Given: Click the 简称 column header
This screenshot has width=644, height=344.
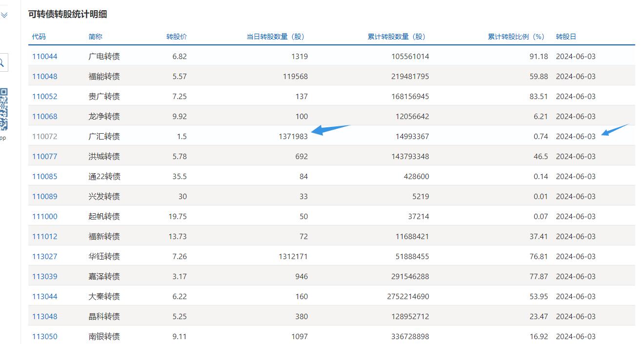Looking at the screenshot, I should point(96,37).
